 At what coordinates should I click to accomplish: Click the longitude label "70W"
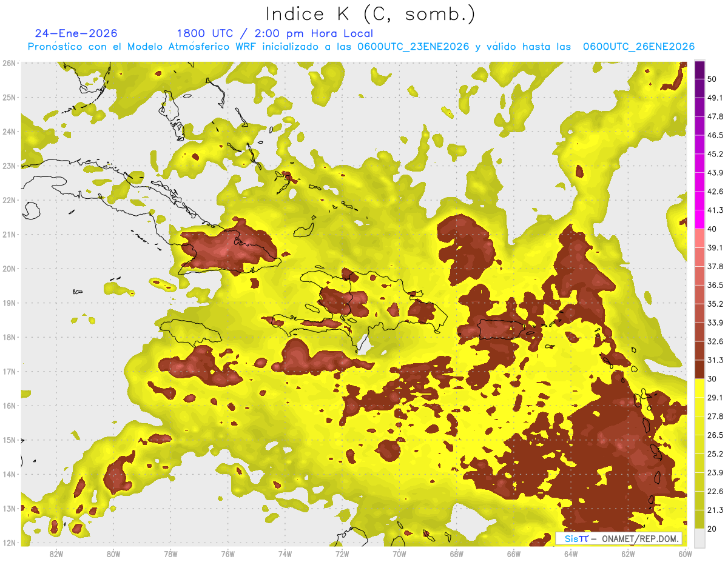[x=399, y=554]
